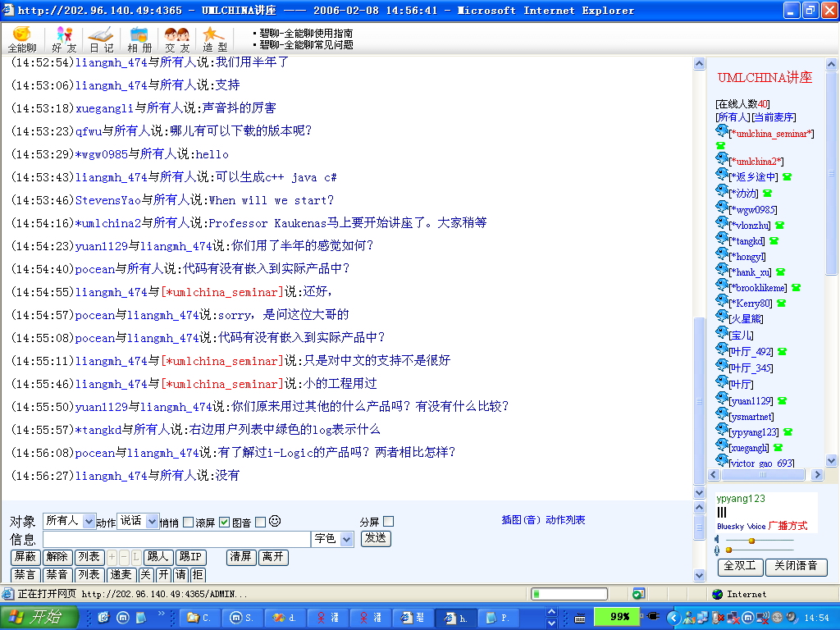Toggle the 图音 checkbox
Viewport: 840px width, 630px height.
[x=260, y=522]
